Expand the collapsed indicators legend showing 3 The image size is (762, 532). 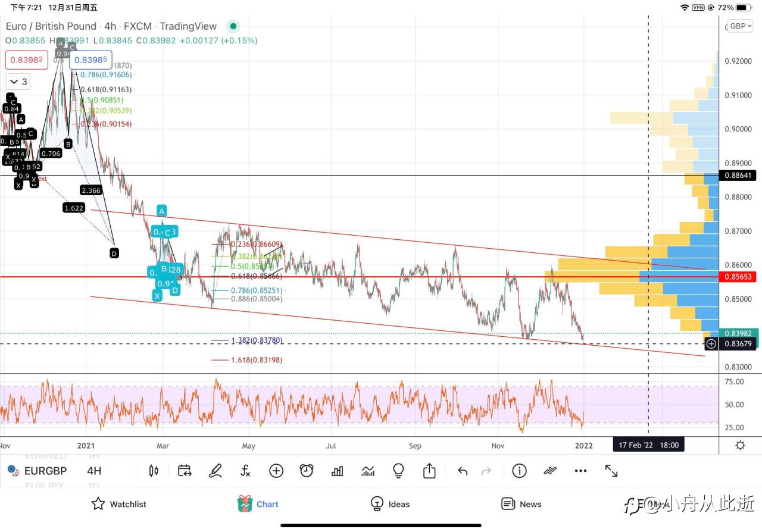[18, 82]
